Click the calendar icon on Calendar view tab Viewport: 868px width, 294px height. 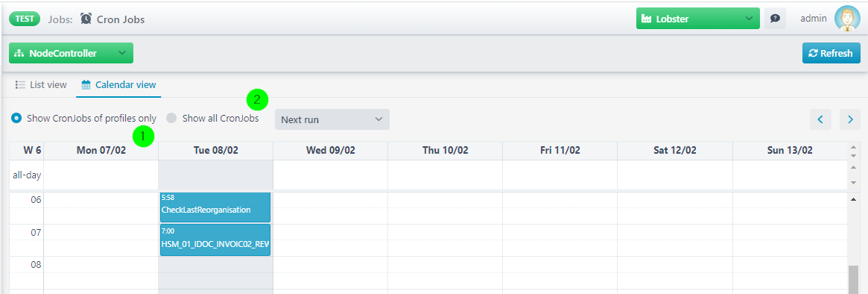pos(86,85)
